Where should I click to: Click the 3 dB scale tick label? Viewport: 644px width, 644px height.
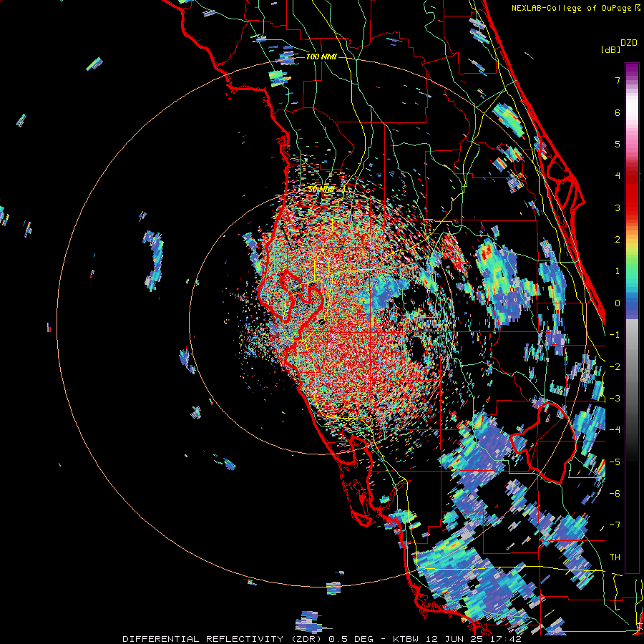[x=618, y=208]
